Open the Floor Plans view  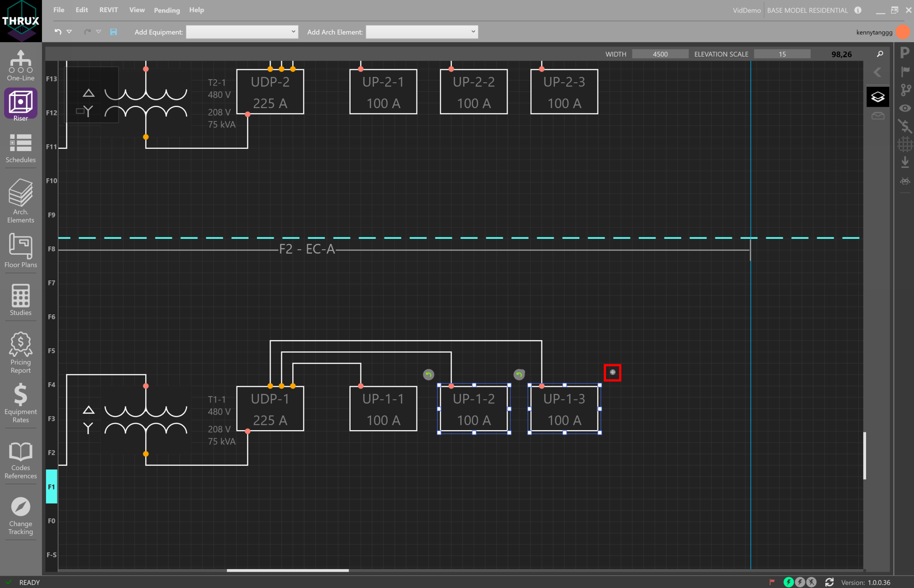(x=20, y=252)
